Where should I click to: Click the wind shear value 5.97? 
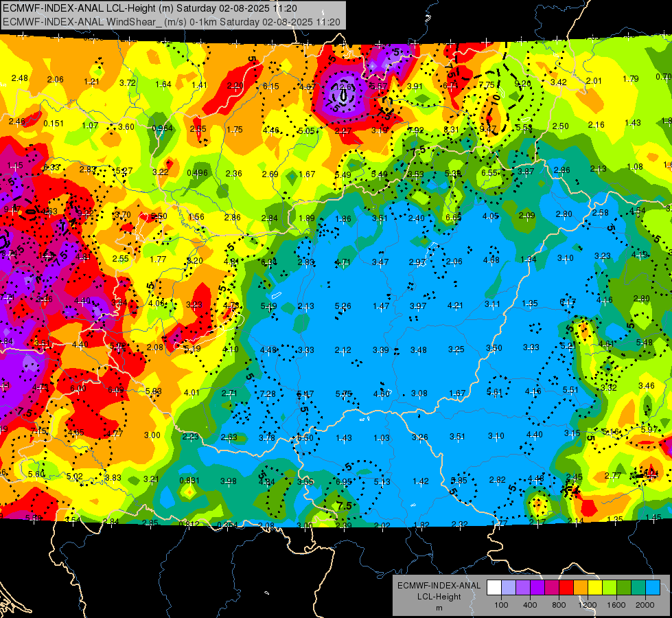click(649, 429)
